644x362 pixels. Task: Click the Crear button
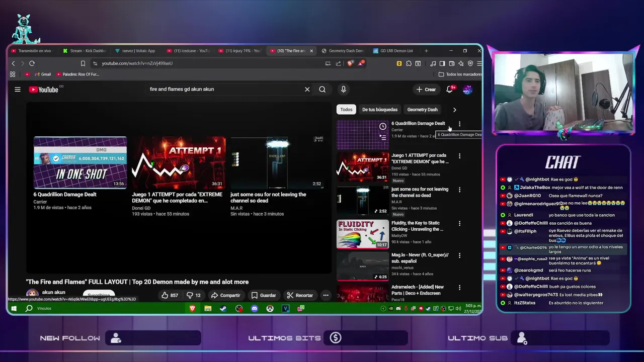426,89
